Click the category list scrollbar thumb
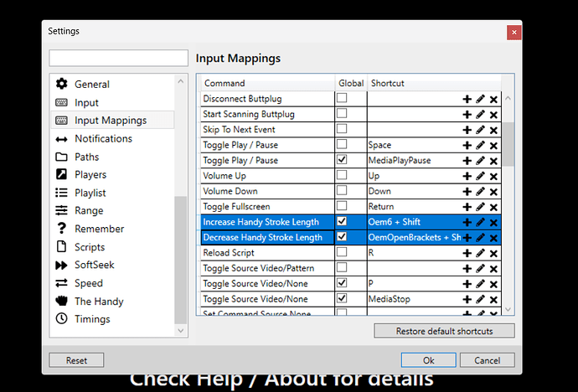Viewport: 578px width, 392px height. point(181,260)
